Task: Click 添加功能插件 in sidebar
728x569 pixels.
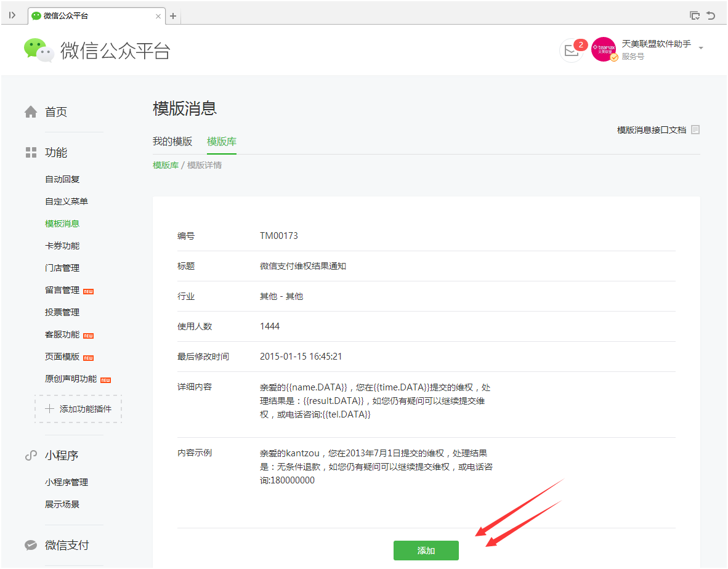Action: point(78,409)
